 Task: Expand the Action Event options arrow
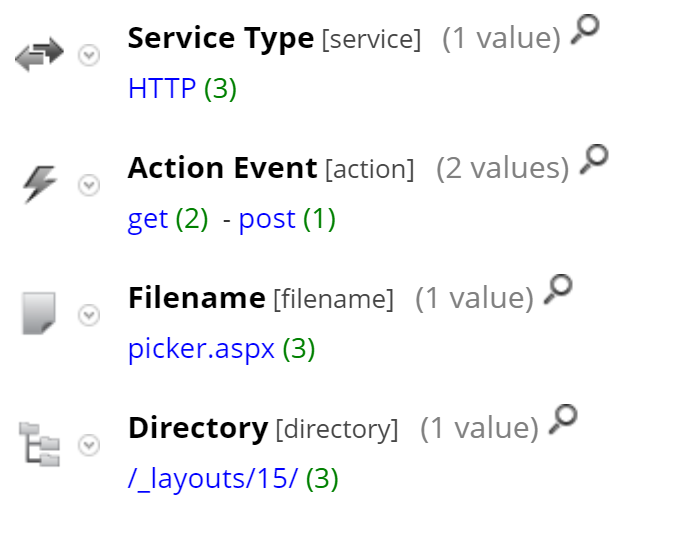tap(89, 185)
